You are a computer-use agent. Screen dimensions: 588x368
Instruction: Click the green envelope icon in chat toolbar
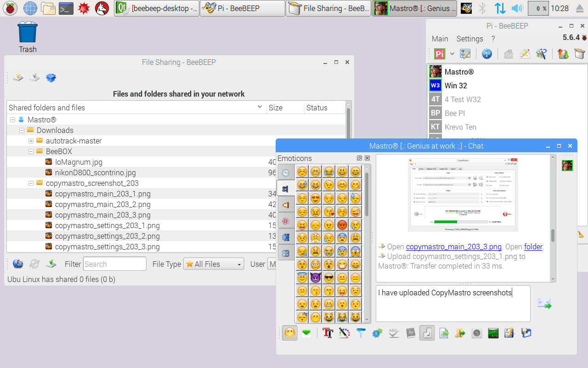coord(306,333)
